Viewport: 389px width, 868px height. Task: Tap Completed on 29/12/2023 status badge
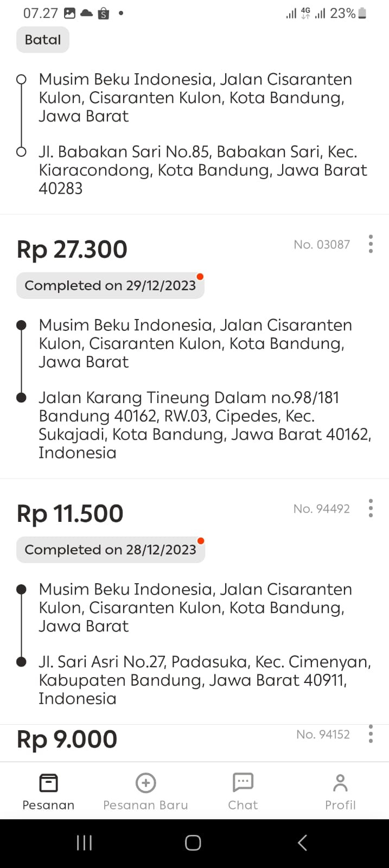click(x=110, y=285)
